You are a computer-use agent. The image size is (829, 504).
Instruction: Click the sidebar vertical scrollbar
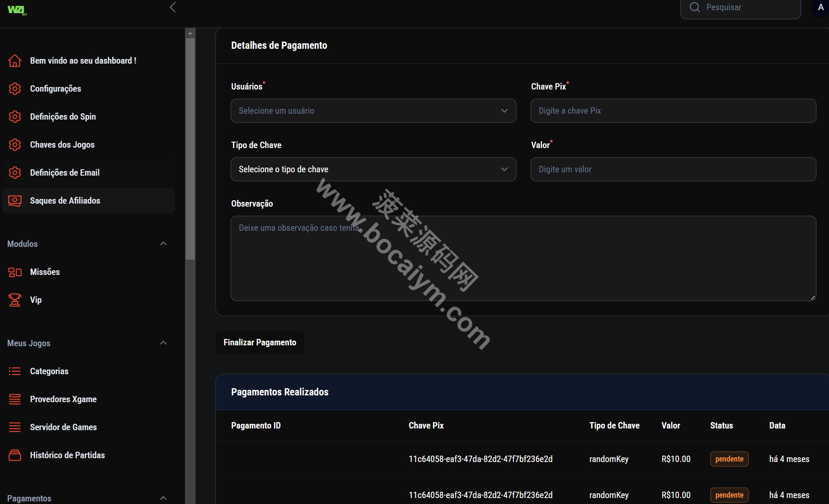[190, 148]
